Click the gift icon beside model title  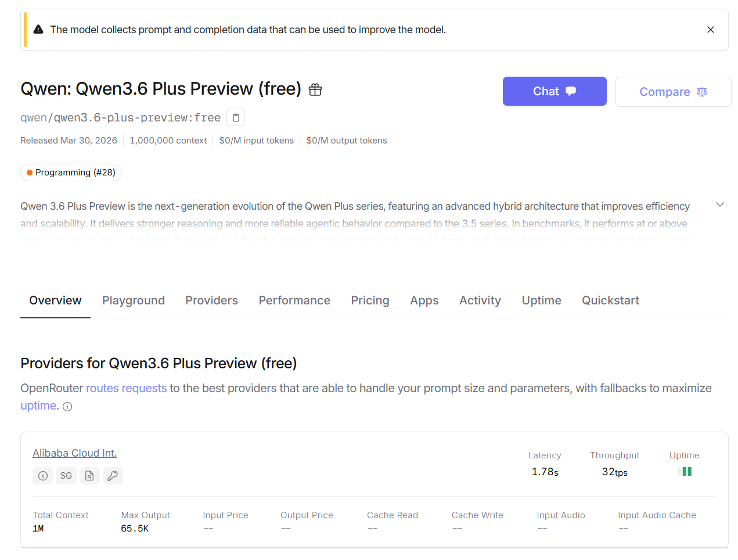315,89
